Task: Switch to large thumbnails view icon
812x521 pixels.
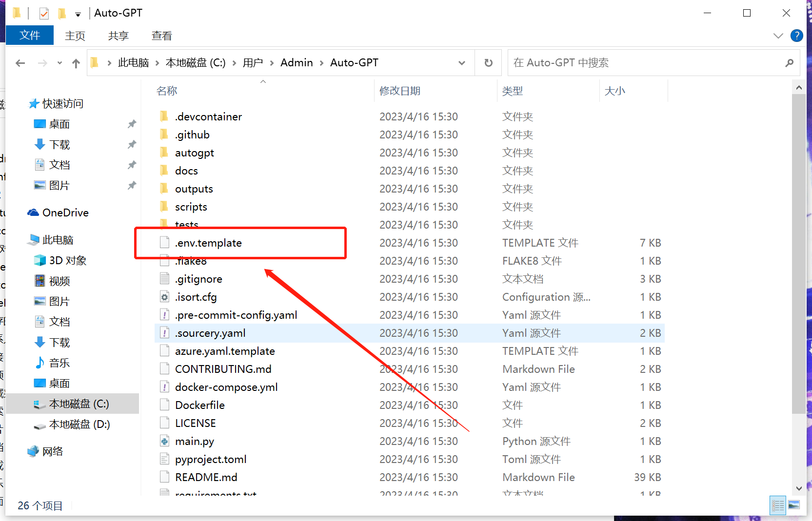Action: pos(794,505)
